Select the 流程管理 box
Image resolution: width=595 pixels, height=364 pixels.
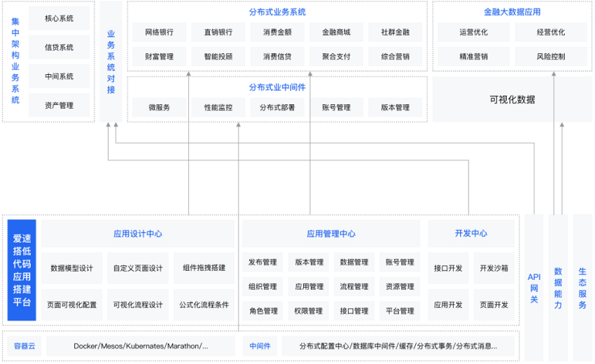(x=354, y=286)
